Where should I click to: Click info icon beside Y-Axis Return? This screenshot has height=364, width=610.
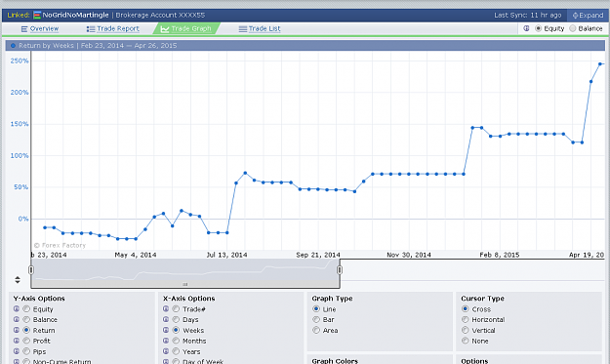pos(17,330)
